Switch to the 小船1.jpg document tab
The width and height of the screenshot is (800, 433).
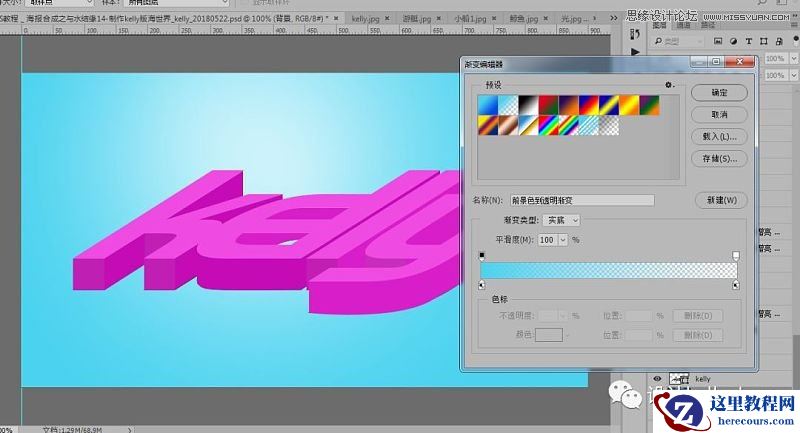tap(470, 18)
